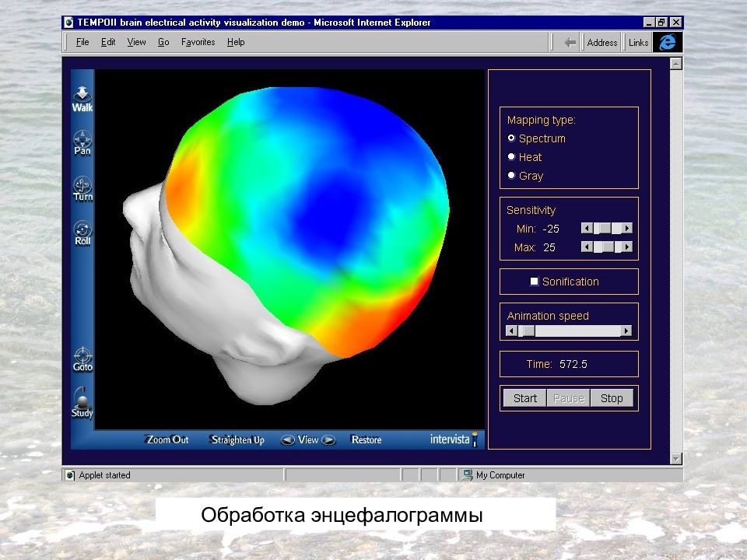The image size is (747, 560).
Task: Increase animation speed with the right arrow
Action: tap(626, 331)
